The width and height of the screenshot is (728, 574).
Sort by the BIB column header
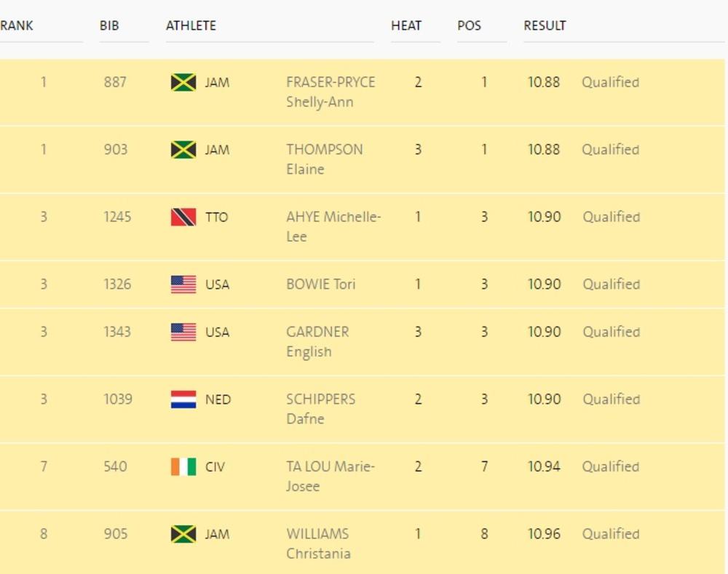[109, 25]
